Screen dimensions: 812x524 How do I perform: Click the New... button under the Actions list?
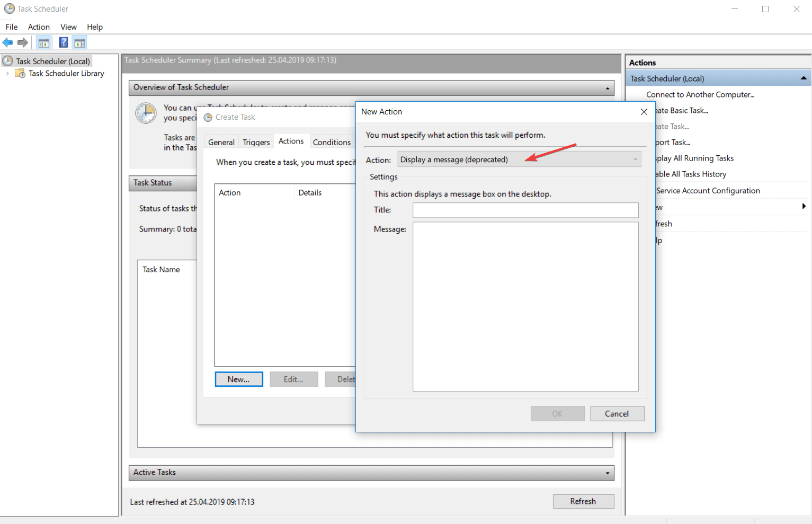[x=238, y=379]
